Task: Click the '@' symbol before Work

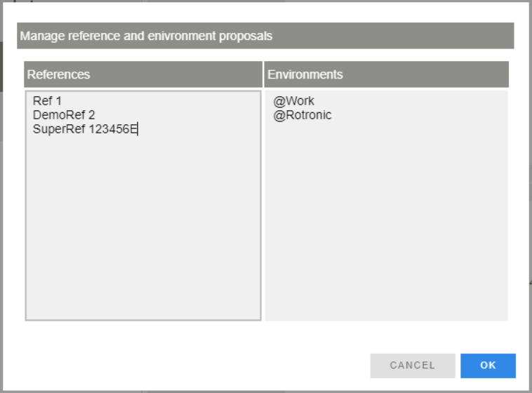Action: coord(279,101)
